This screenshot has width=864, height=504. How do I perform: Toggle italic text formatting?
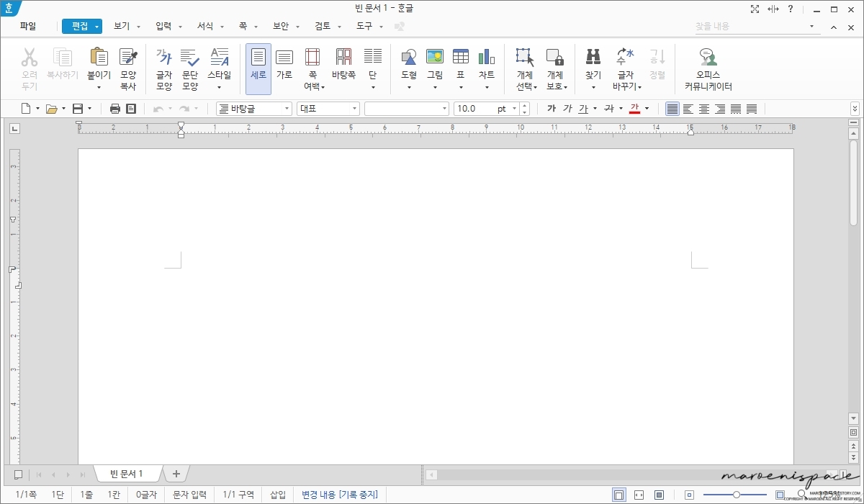[567, 109]
